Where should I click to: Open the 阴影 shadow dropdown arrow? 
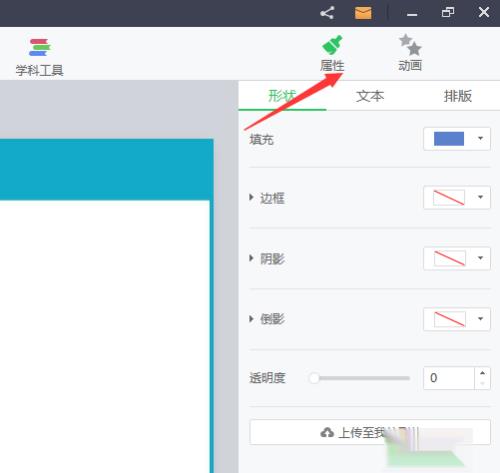tap(480, 258)
